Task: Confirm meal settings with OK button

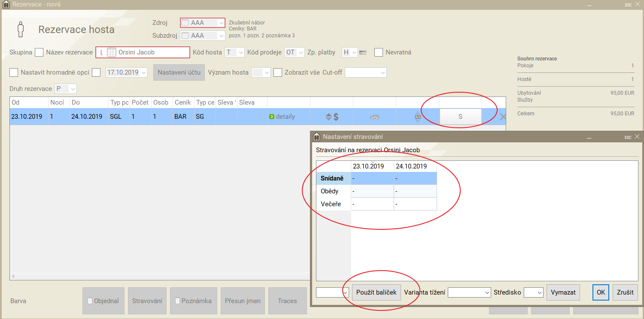Action: click(x=601, y=292)
